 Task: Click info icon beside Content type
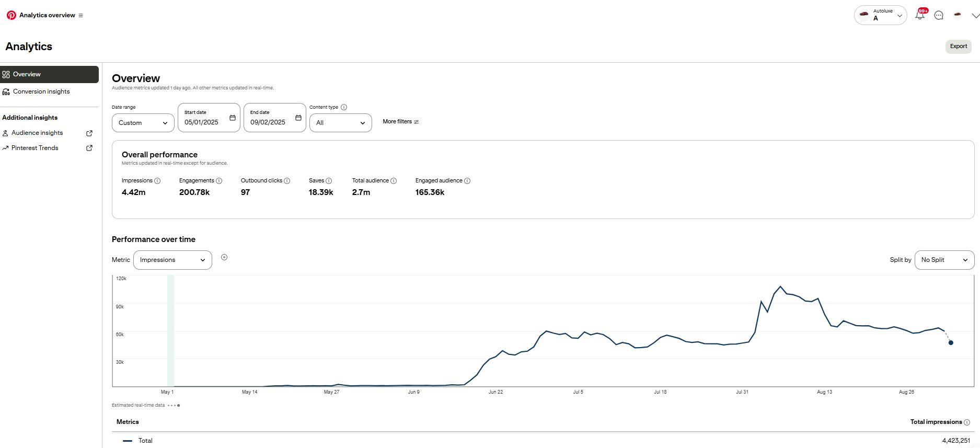344,107
